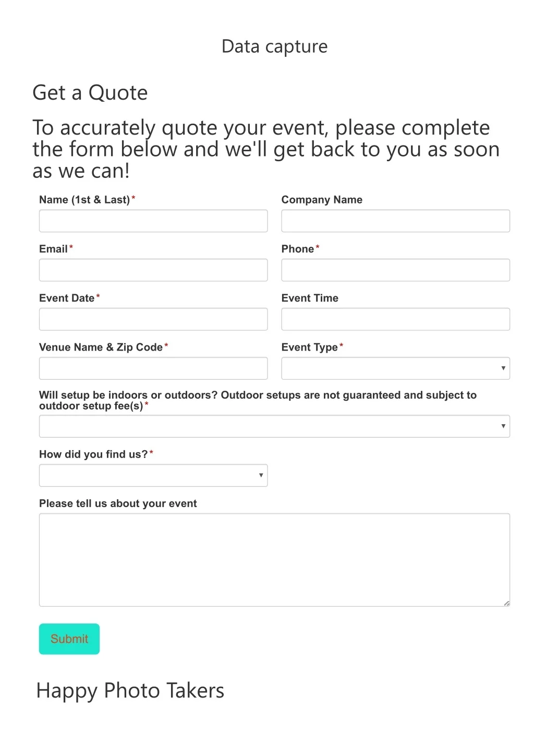Click the text area resize handle

(506, 603)
